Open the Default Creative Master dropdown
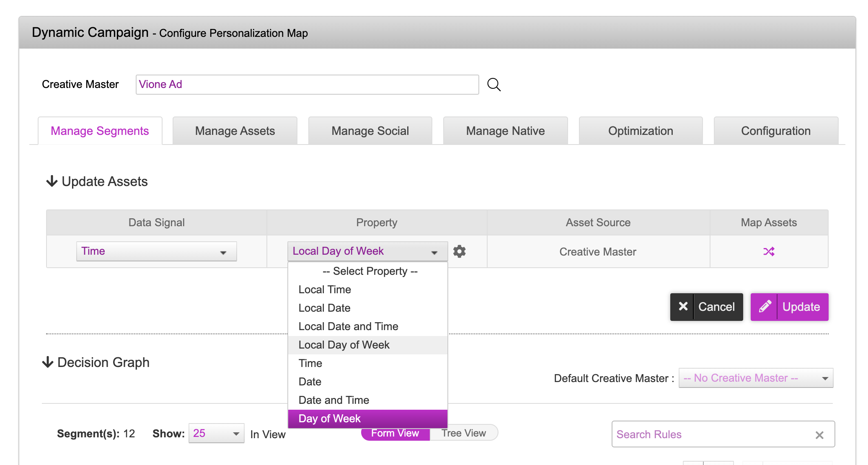The height and width of the screenshot is (465, 868). coord(755,378)
